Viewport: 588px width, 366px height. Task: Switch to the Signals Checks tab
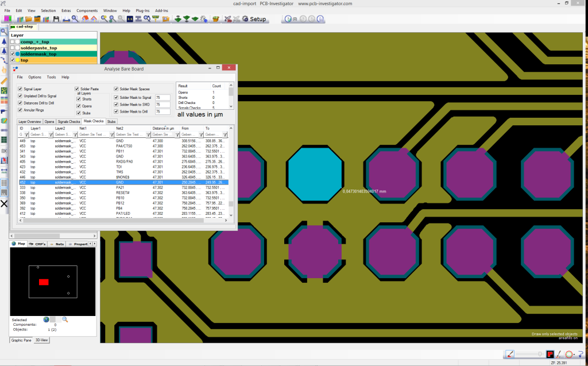69,122
